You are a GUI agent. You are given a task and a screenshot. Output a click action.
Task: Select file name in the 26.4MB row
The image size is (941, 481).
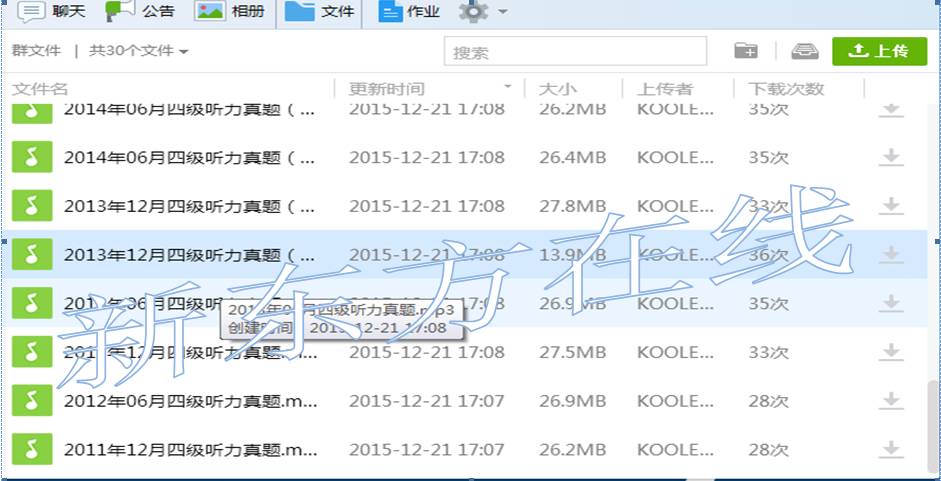190,157
